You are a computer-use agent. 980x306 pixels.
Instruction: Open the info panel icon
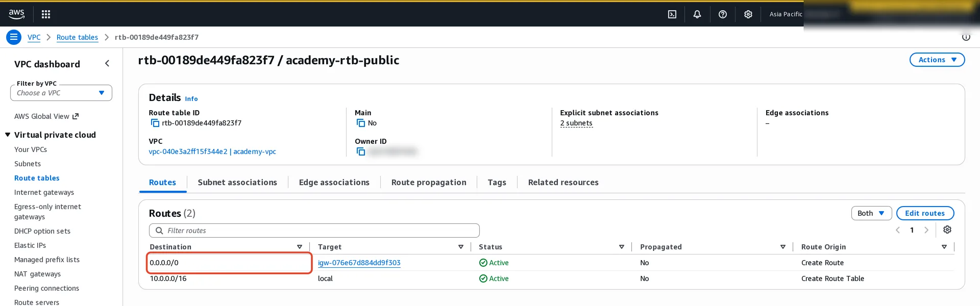tap(966, 37)
